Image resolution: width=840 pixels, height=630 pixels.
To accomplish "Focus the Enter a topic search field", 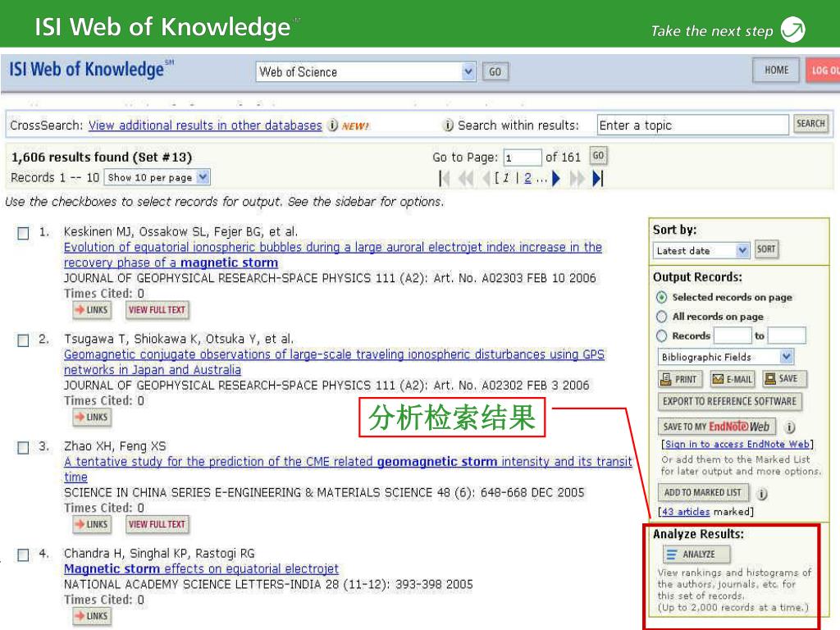I will point(692,125).
